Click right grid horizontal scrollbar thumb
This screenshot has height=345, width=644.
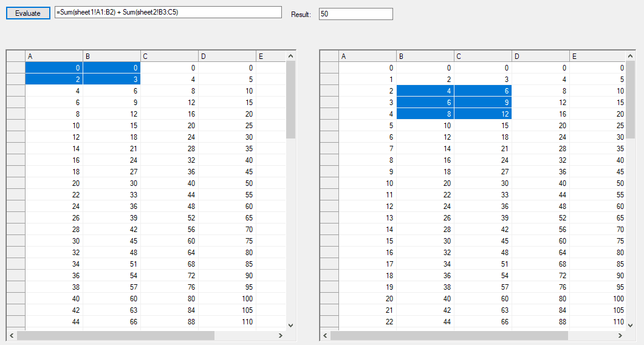point(449,335)
